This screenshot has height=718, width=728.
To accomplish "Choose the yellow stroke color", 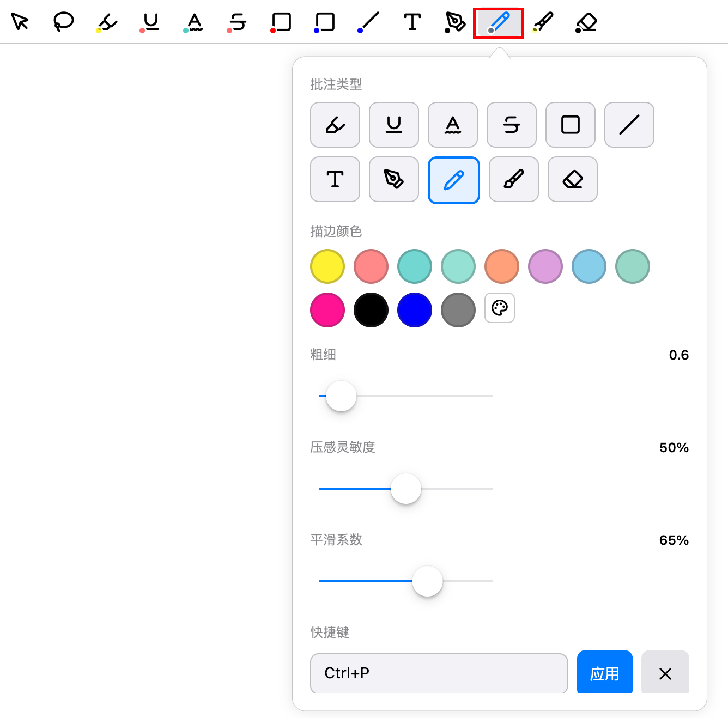I will (x=327, y=266).
